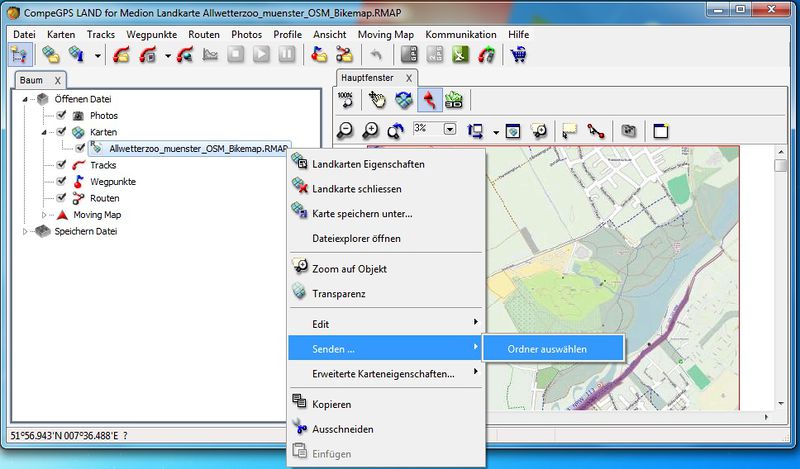Click the 3D view icon
800x469 pixels.
pos(455,100)
